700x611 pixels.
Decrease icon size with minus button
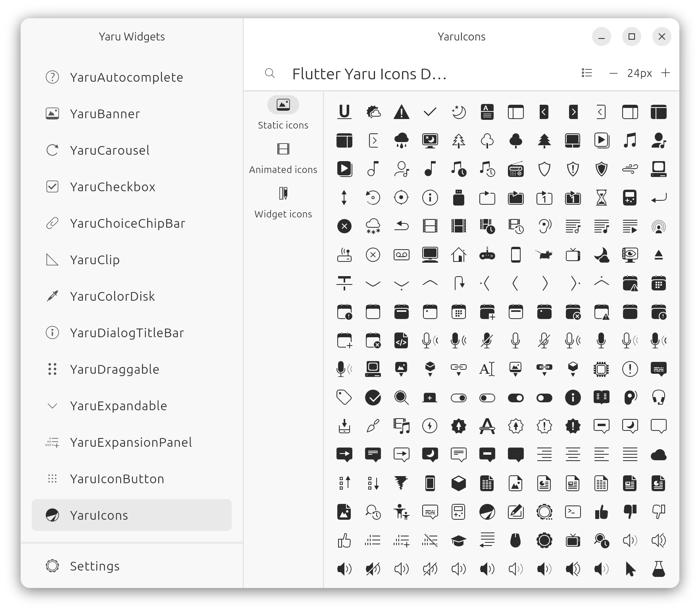(613, 73)
